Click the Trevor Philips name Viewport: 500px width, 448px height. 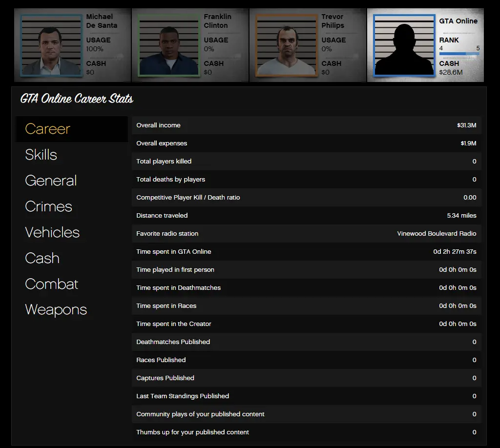[x=333, y=21]
